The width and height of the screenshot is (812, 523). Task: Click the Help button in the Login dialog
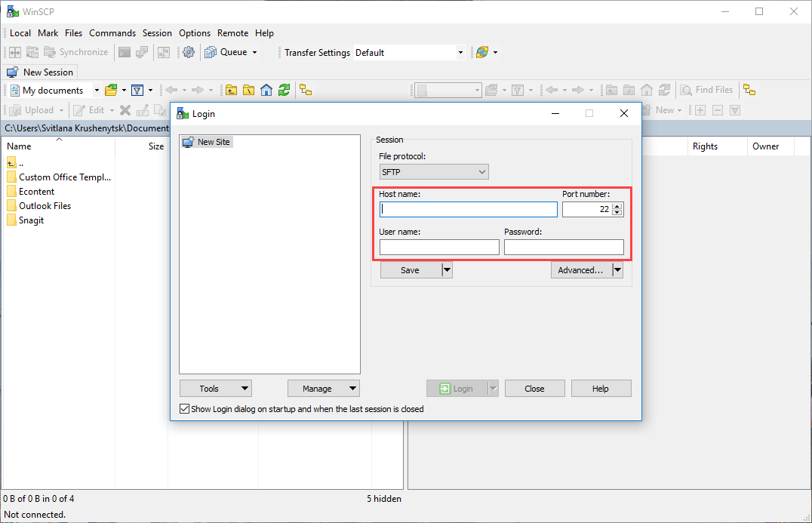[x=601, y=388]
